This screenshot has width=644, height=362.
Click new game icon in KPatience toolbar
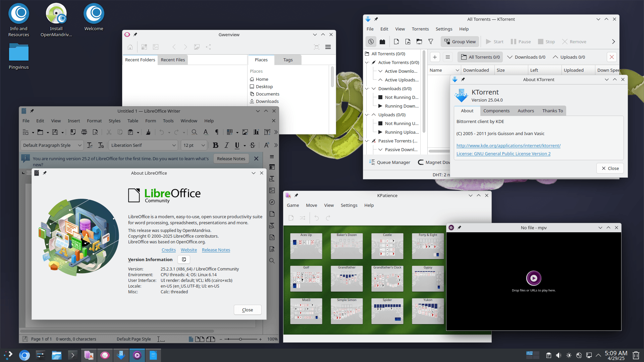tap(291, 218)
